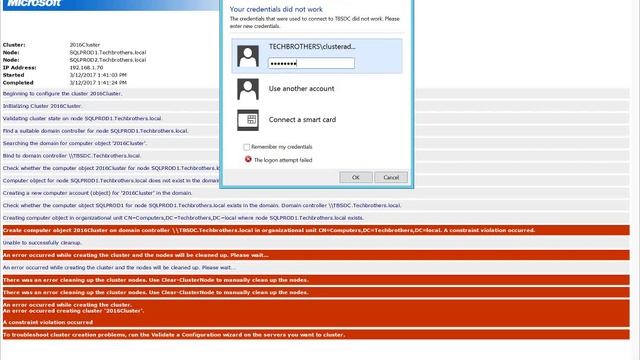Click the TECHBROTHERS\clusterad user avatar icon
The height and width of the screenshot is (360, 640).
point(248,56)
